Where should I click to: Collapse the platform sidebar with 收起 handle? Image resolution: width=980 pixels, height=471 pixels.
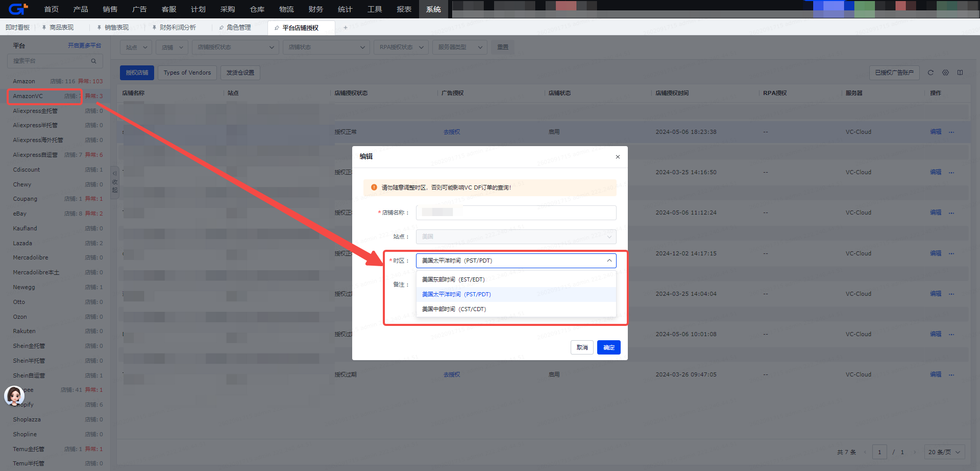[115, 182]
